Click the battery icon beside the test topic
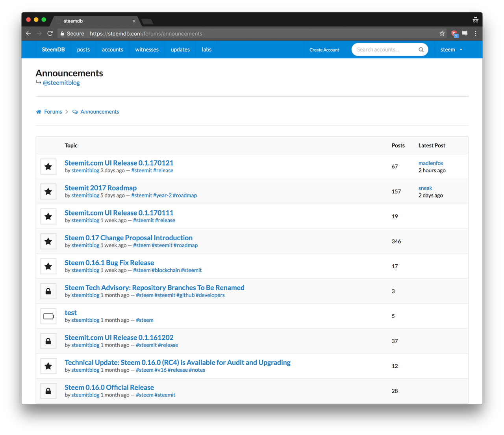Viewport: 504px width, 435px height. click(x=48, y=316)
